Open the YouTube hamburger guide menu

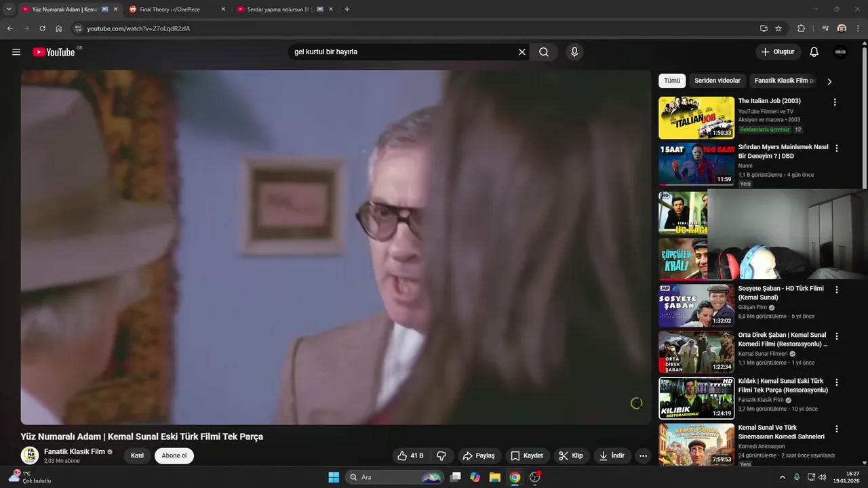click(16, 52)
